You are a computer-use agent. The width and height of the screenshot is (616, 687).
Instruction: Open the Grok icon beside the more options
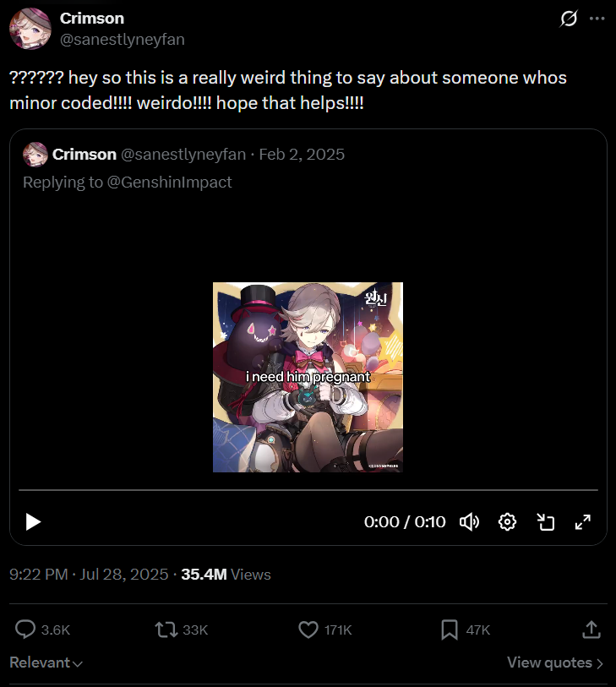click(x=569, y=19)
